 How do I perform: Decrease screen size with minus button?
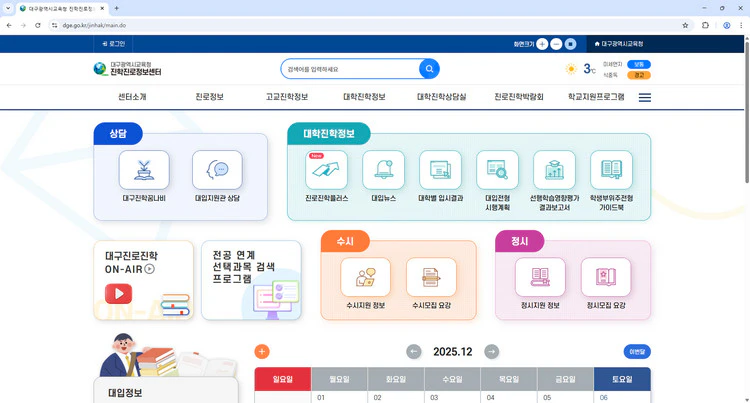pos(556,44)
